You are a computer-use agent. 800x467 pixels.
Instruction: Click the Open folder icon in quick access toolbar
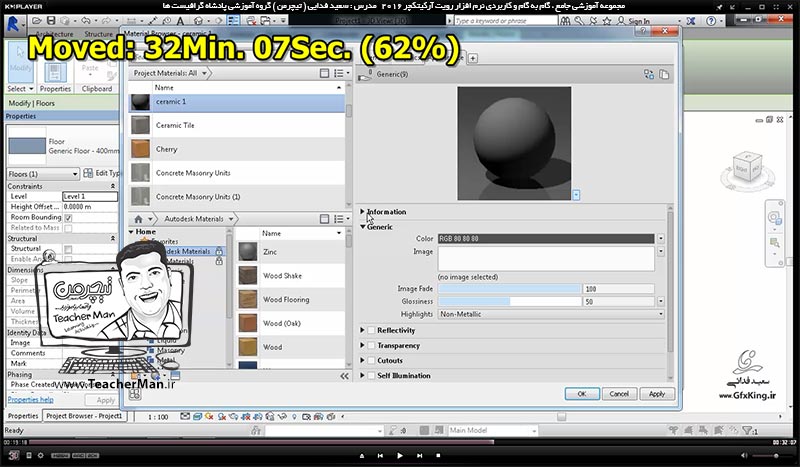pos(37,21)
